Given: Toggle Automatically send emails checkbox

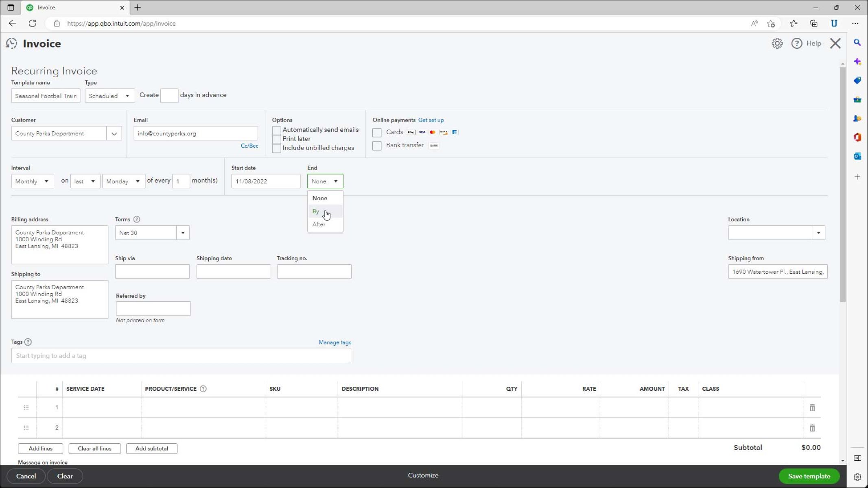Looking at the screenshot, I should [276, 129].
